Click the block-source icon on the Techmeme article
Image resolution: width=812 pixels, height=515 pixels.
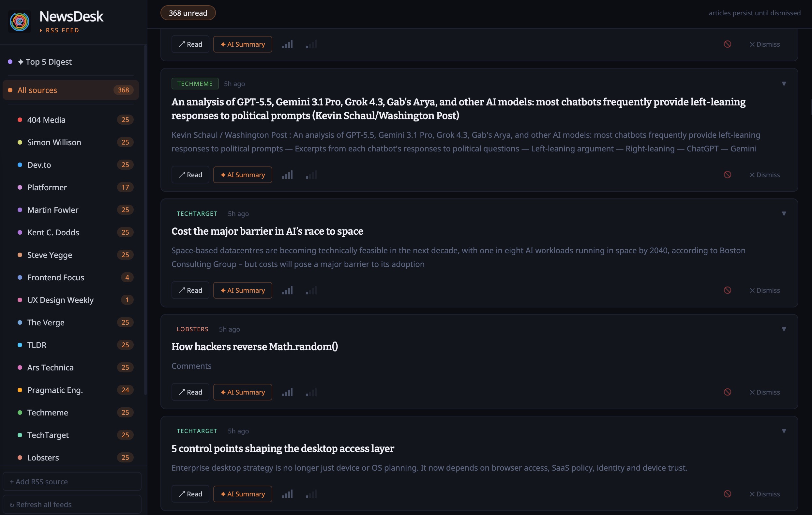pyautogui.click(x=727, y=175)
